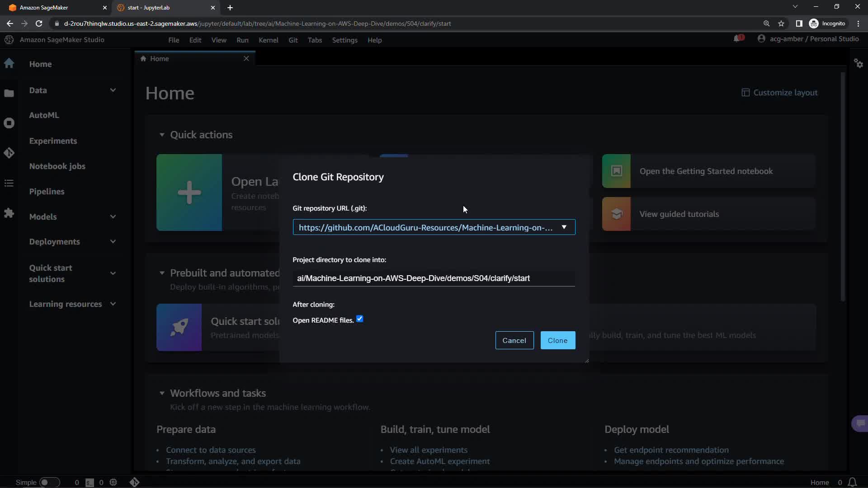Click the chat bubble feedback icon
The width and height of the screenshot is (868, 488).
click(860, 423)
